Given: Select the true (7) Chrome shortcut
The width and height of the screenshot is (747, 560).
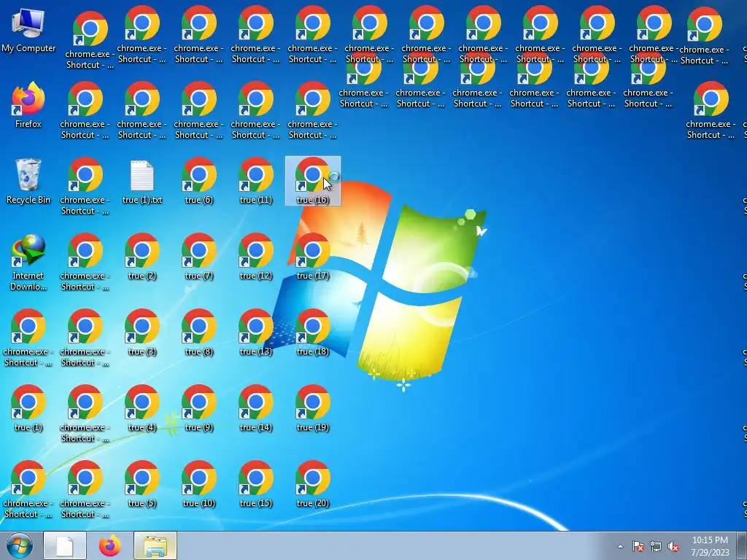Looking at the screenshot, I should 198,257.
